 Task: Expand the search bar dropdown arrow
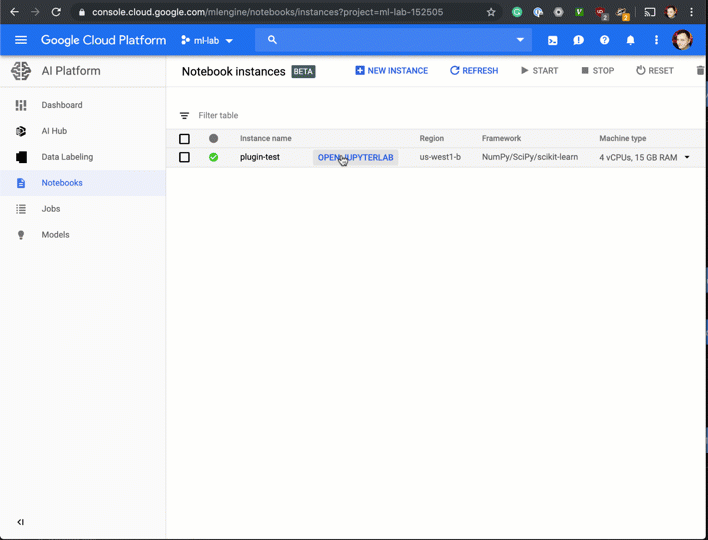pos(520,40)
